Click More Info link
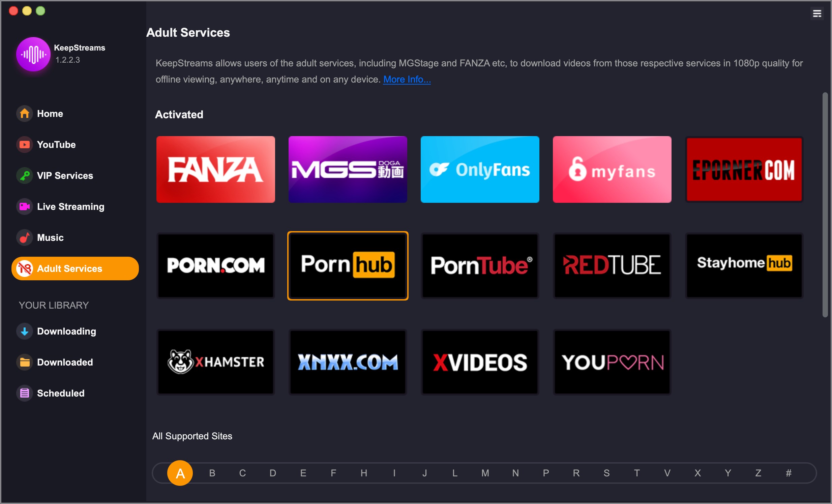The height and width of the screenshot is (504, 832). point(407,80)
